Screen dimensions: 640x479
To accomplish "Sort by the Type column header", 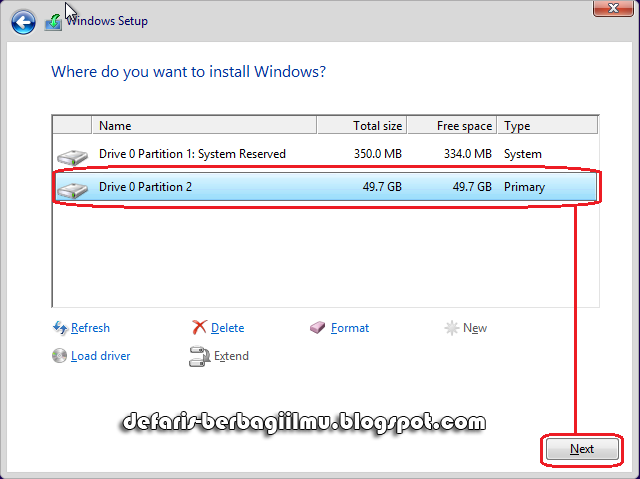I will [547, 126].
